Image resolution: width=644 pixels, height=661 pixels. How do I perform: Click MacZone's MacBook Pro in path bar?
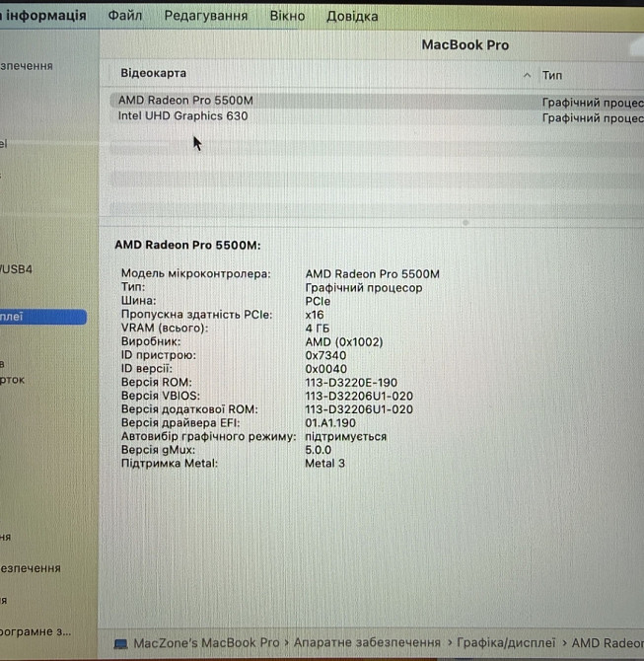(206, 643)
